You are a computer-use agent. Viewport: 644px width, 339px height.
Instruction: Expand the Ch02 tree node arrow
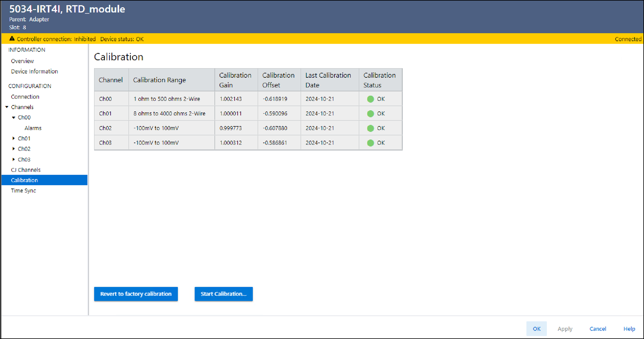13,149
